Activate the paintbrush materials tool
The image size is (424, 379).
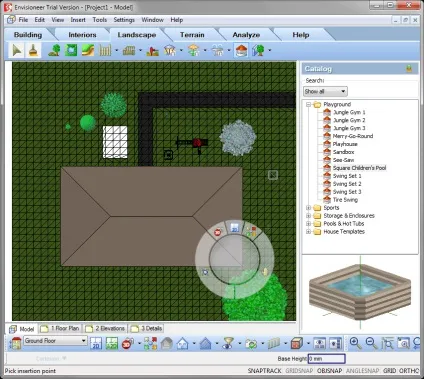(x=33, y=51)
